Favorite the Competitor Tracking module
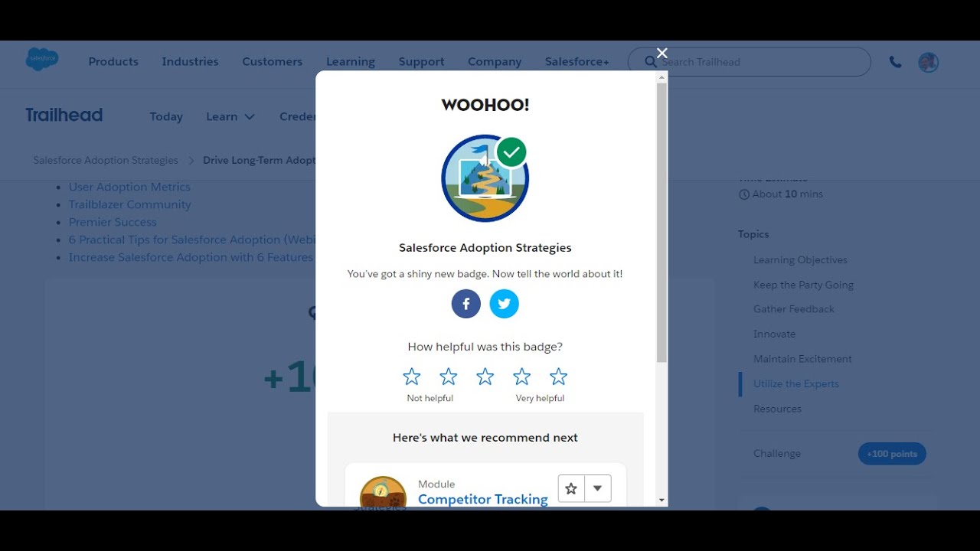Screen dimensions: 980x551 [x=571, y=488]
